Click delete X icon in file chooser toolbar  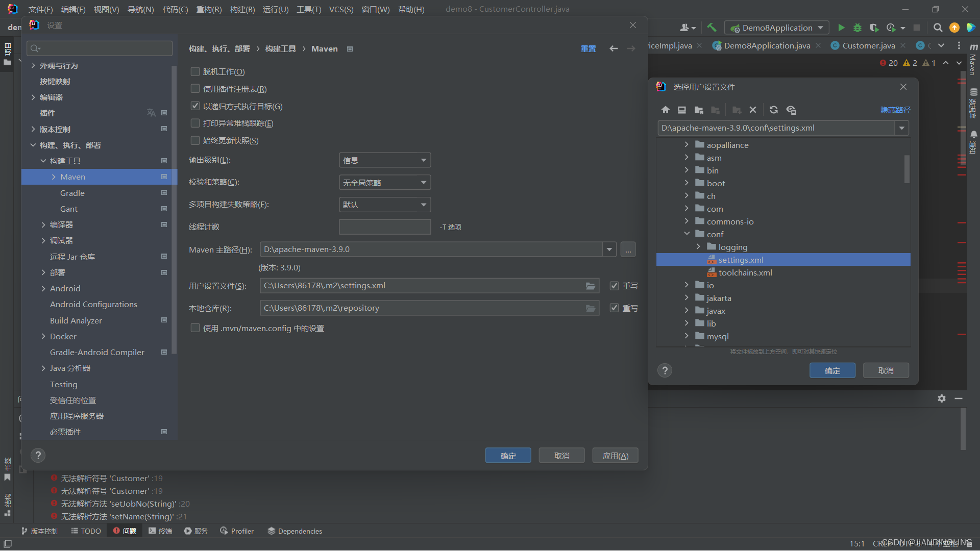click(753, 110)
